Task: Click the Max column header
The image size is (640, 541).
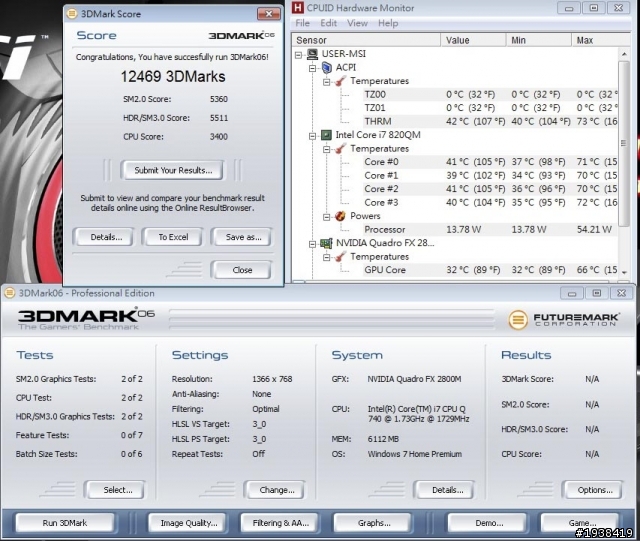Action: point(601,40)
